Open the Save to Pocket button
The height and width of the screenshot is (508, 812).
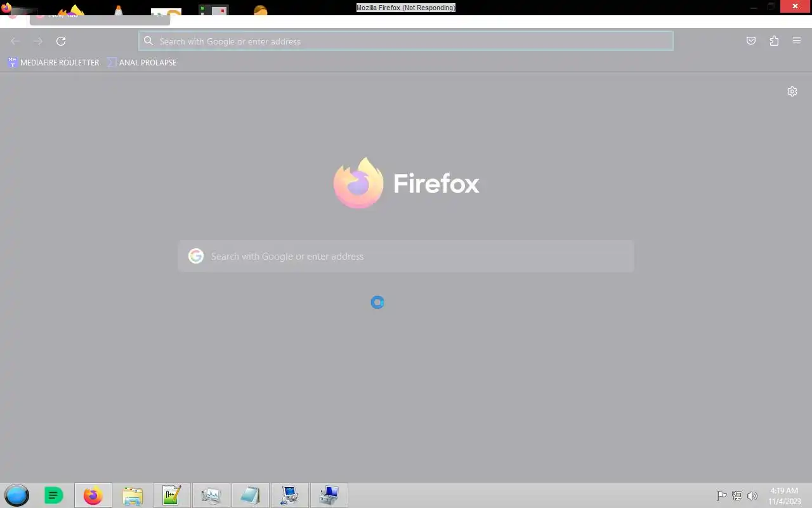[x=751, y=41]
